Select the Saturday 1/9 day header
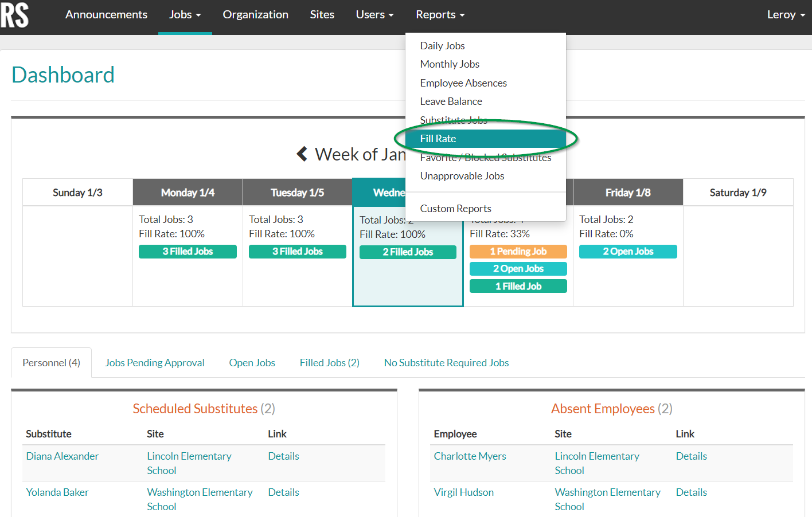 pyautogui.click(x=738, y=193)
